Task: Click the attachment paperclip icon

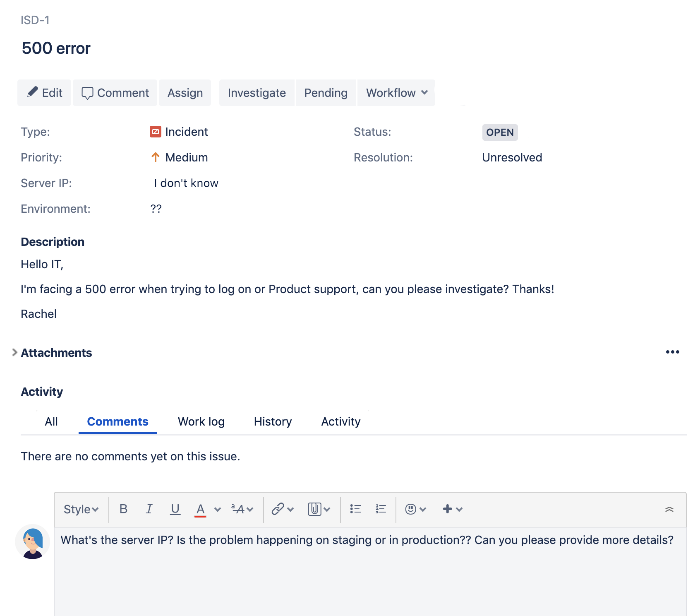Action: (x=315, y=509)
